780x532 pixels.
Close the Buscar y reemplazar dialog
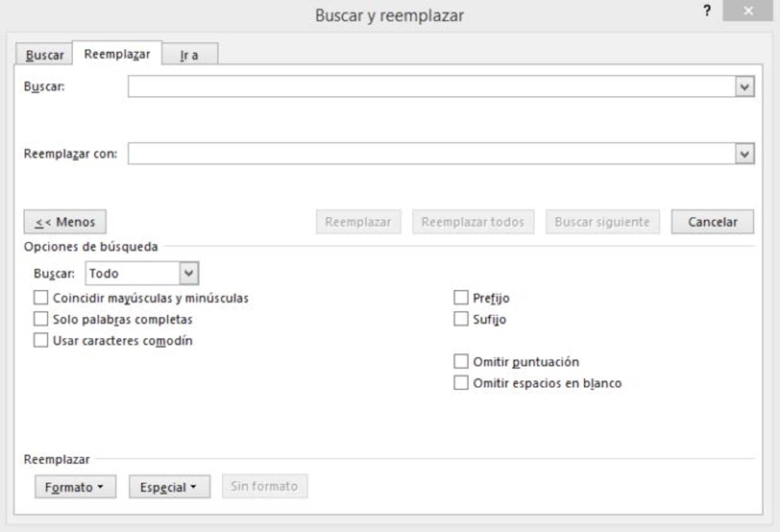pos(748,11)
